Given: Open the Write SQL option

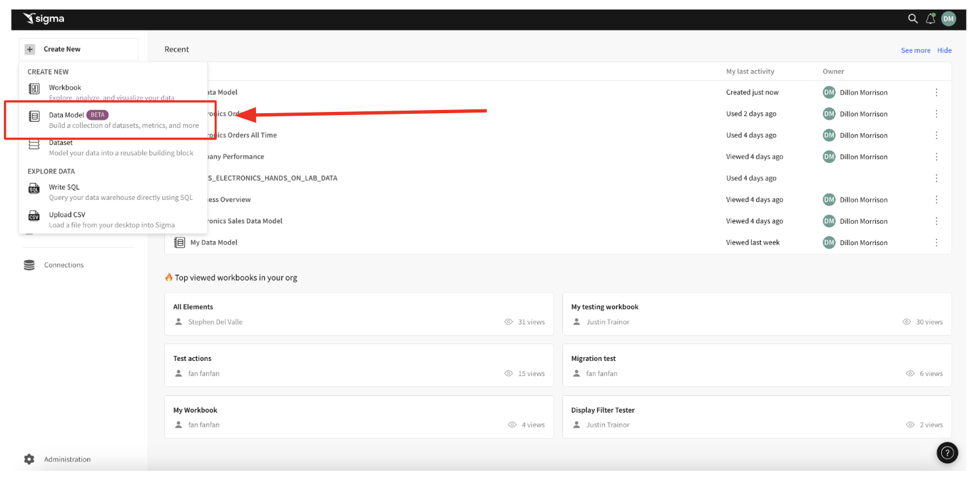Looking at the screenshot, I should tap(66, 188).
